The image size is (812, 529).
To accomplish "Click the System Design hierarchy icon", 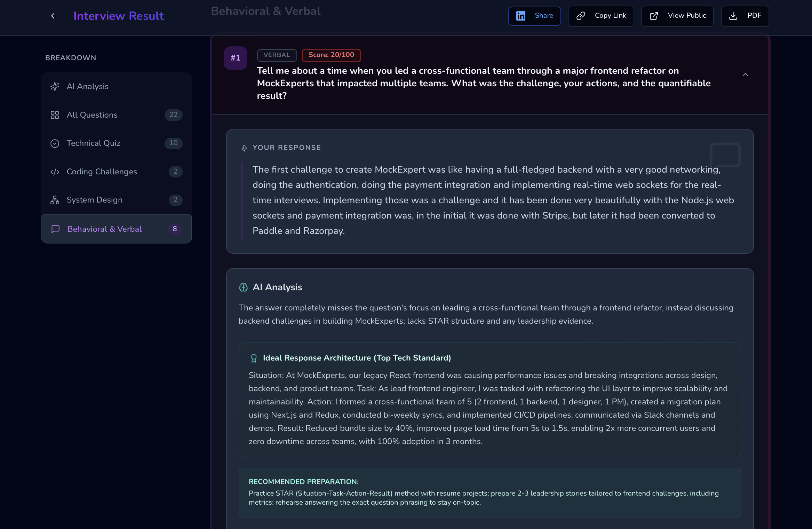I will point(55,200).
